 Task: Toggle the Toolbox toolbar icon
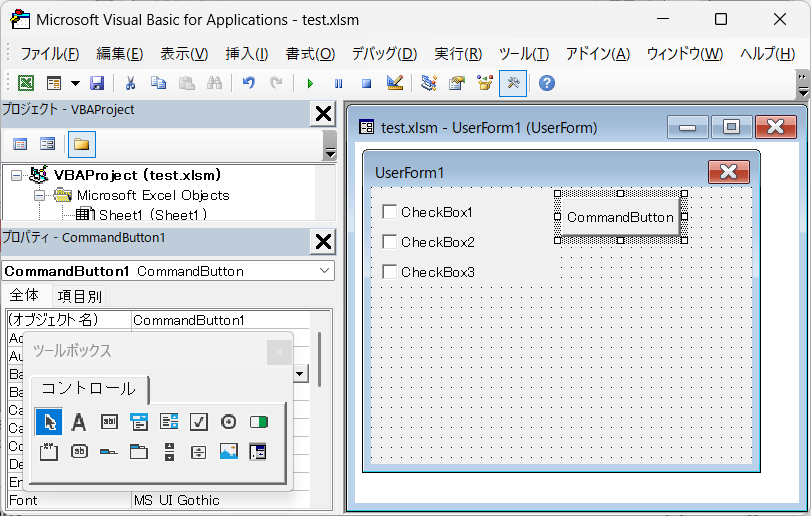(513, 83)
